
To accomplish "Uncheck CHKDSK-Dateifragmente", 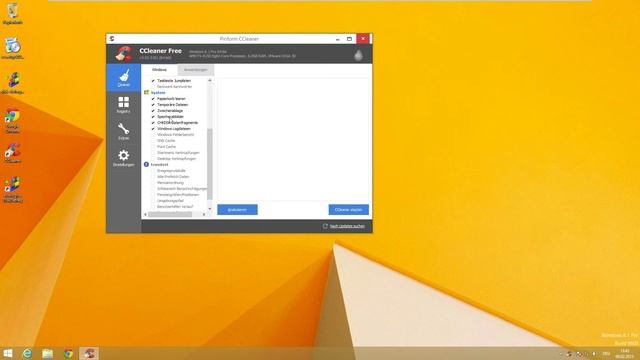I will pos(153,123).
